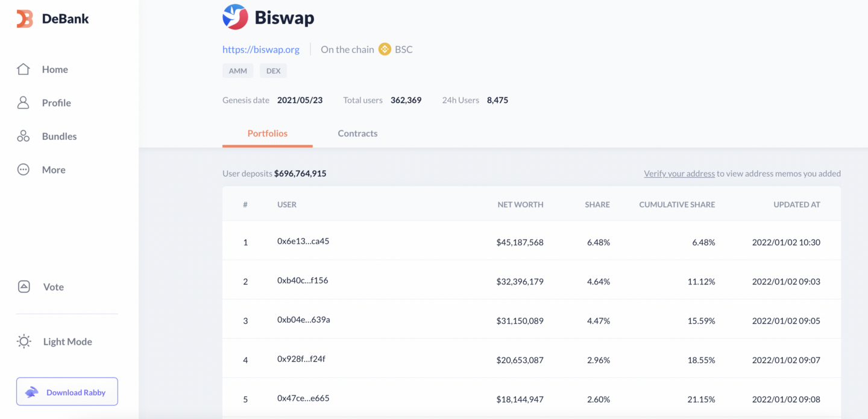The image size is (868, 419).
Task: Open the More menu item
Action: click(54, 169)
